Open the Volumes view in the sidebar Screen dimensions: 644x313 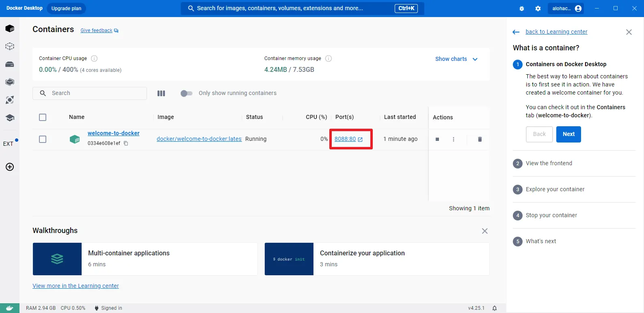(x=10, y=64)
